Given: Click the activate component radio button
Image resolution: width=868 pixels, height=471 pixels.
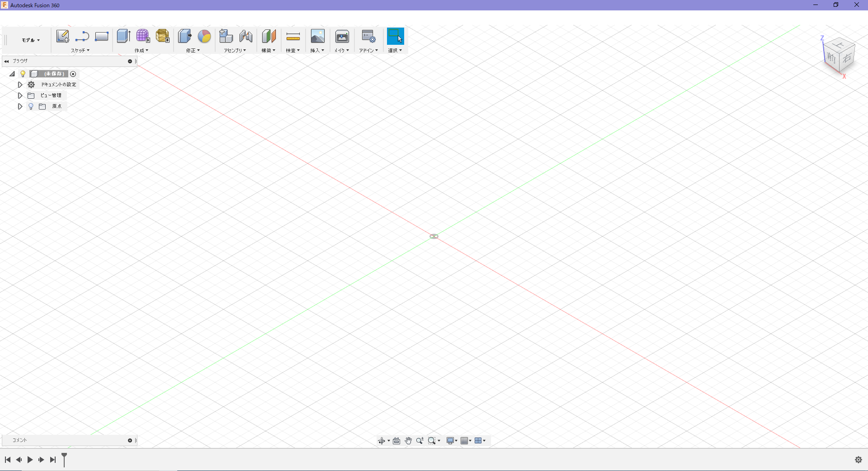Looking at the screenshot, I should tap(73, 74).
